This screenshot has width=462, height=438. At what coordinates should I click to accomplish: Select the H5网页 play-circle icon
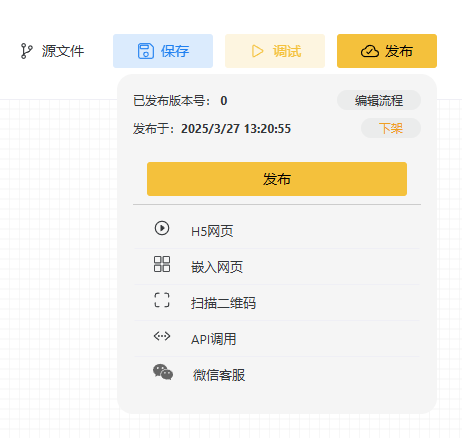pyautogui.click(x=162, y=228)
